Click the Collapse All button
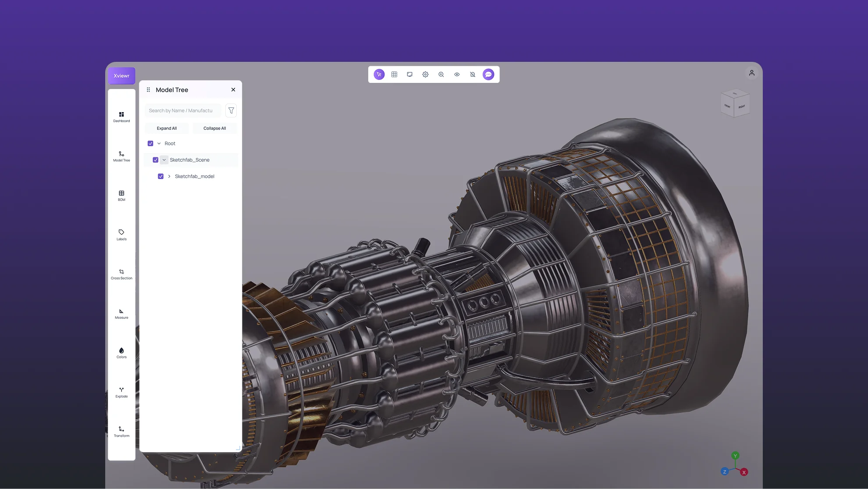This screenshot has height=489, width=868. pos(215,128)
